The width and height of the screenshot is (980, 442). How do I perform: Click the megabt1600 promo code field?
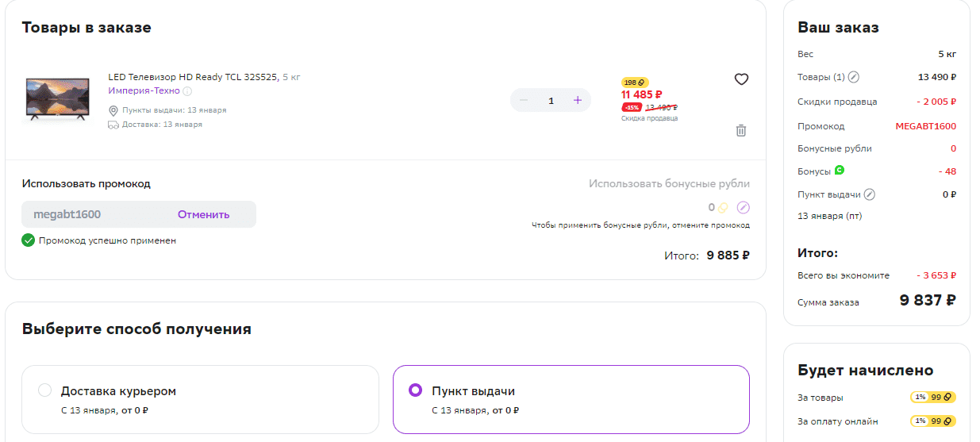(x=95, y=214)
